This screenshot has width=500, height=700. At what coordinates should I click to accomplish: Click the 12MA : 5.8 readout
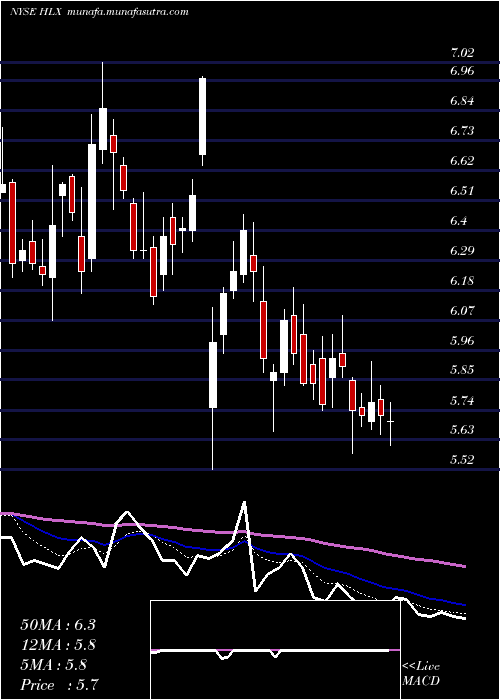coord(58,645)
